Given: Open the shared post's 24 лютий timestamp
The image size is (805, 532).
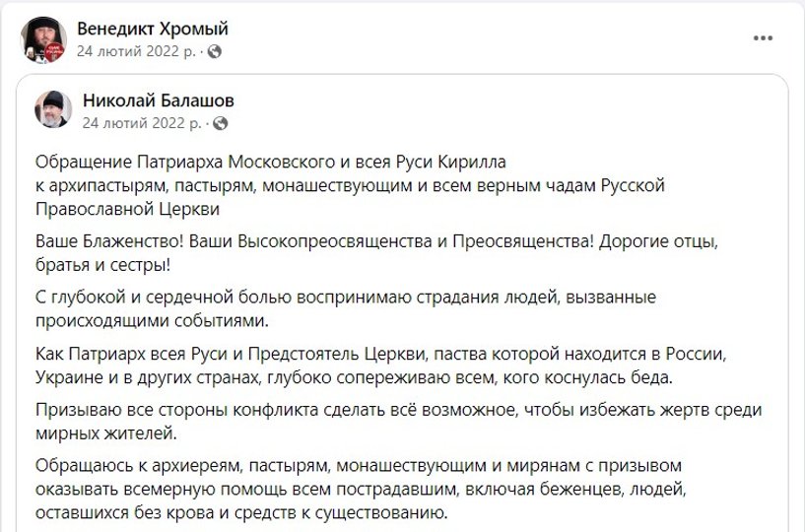Looking at the screenshot, I should pyautogui.click(x=144, y=123).
